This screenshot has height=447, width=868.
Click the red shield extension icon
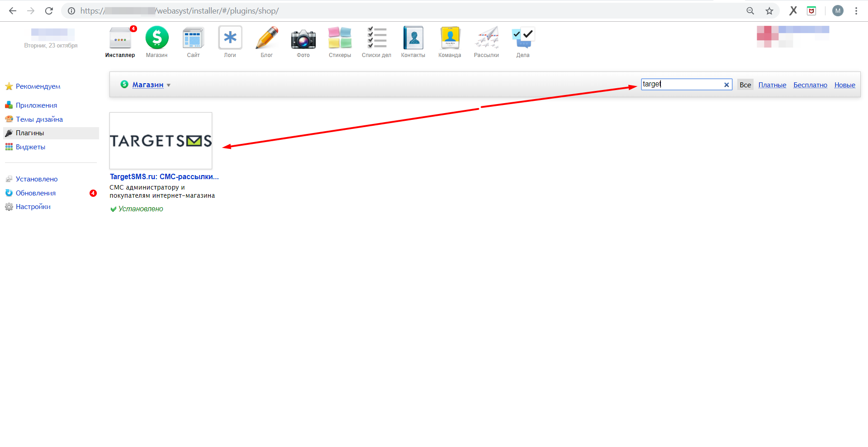click(x=811, y=11)
